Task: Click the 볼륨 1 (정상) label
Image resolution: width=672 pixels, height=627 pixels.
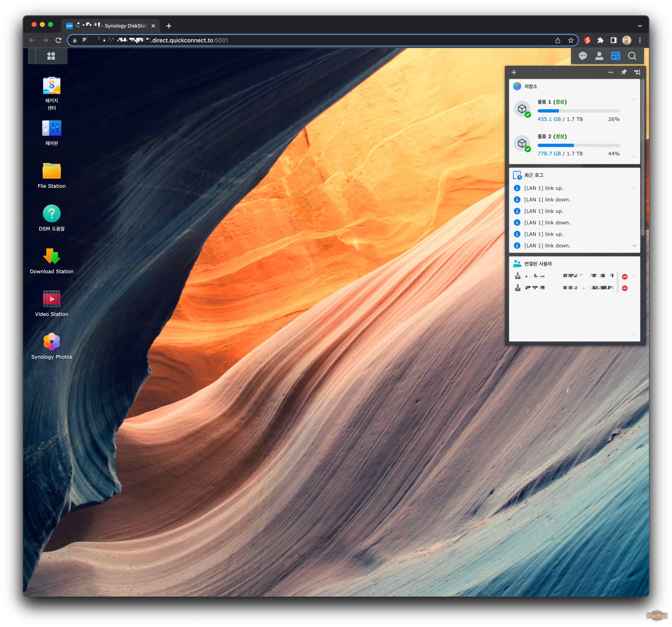Action: click(552, 102)
